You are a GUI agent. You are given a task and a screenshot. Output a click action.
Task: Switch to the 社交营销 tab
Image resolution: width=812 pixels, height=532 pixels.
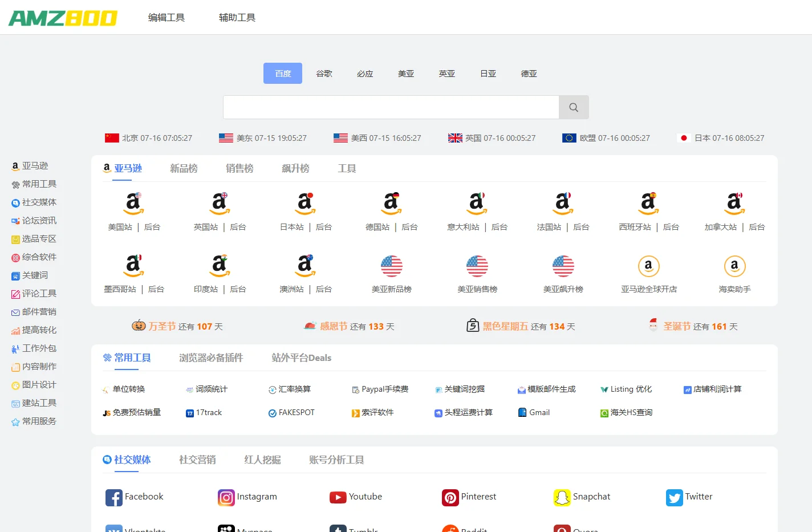pyautogui.click(x=197, y=460)
